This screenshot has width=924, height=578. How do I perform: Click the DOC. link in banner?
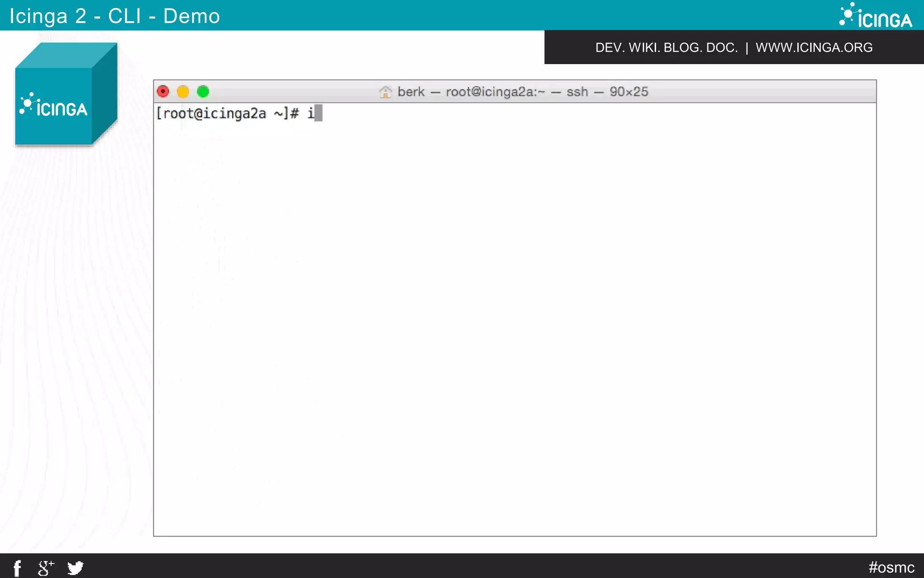[722, 47]
